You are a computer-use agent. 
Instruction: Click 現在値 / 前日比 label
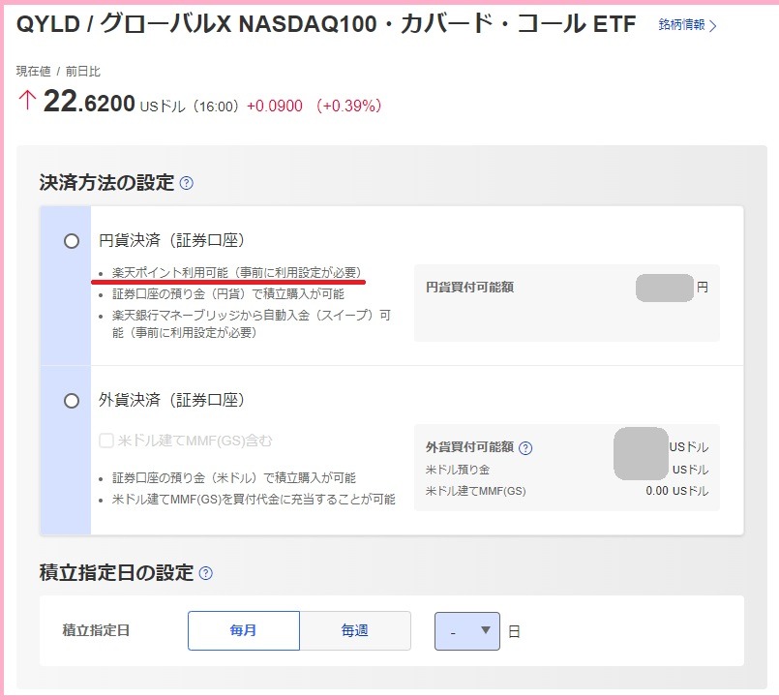coord(58,72)
